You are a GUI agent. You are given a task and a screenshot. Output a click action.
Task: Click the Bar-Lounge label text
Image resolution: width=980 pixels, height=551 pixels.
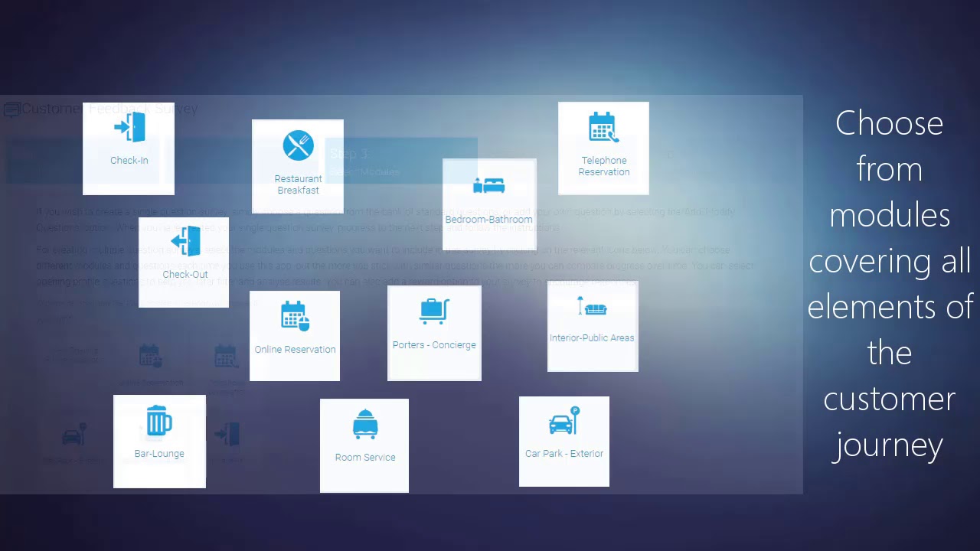(x=159, y=454)
